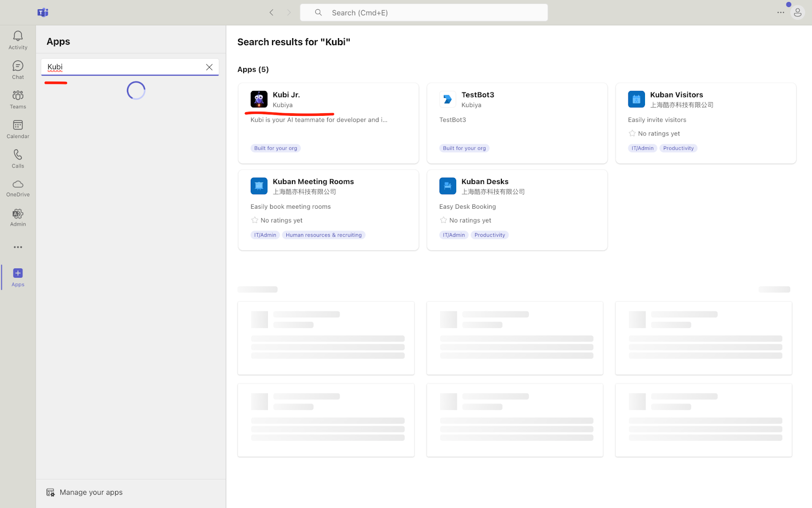The width and height of the screenshot is (812, 508).
Task: Open the Calendar sidebar icon
Action: point(18,125)
